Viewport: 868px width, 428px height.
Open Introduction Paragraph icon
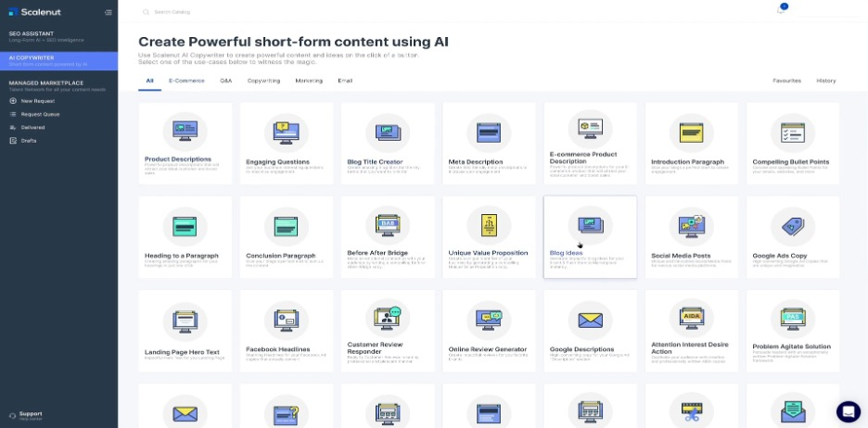pos(692,132)
